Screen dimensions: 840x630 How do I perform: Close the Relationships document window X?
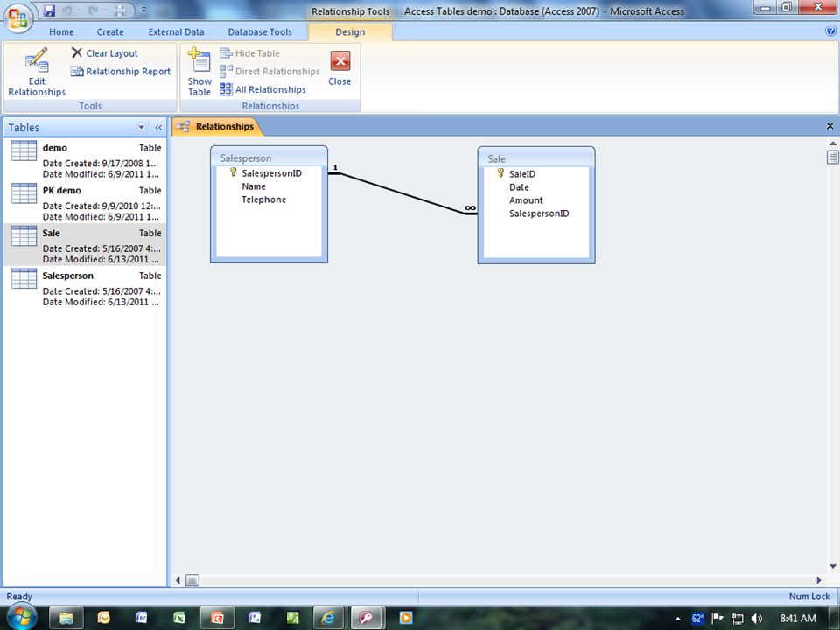[829, 126]
